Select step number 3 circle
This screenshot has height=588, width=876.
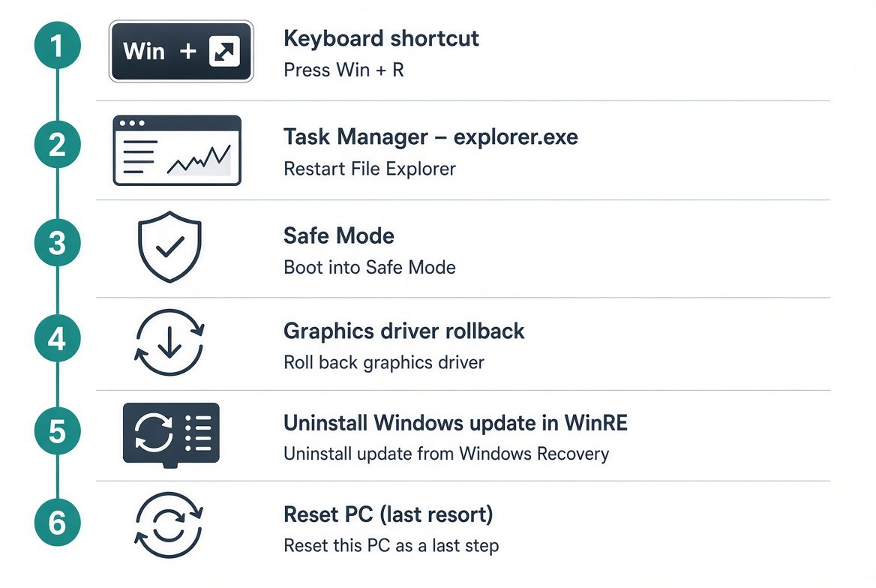[x=58, y=243]
